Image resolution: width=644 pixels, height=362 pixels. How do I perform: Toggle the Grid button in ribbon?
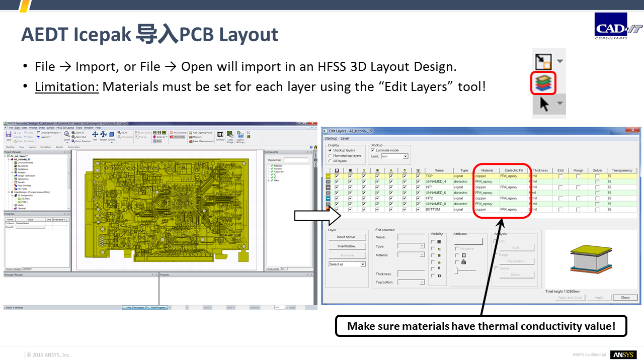pos(157,141)
